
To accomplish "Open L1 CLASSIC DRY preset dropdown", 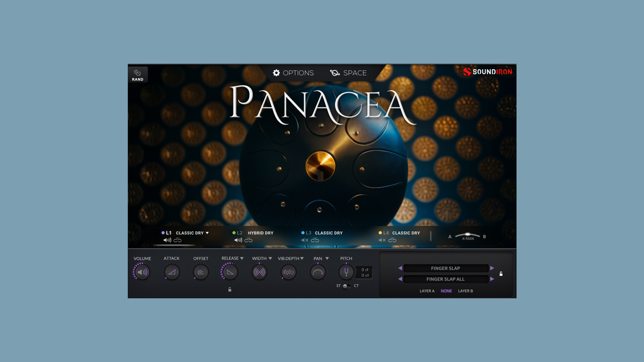I will point(192,233).
